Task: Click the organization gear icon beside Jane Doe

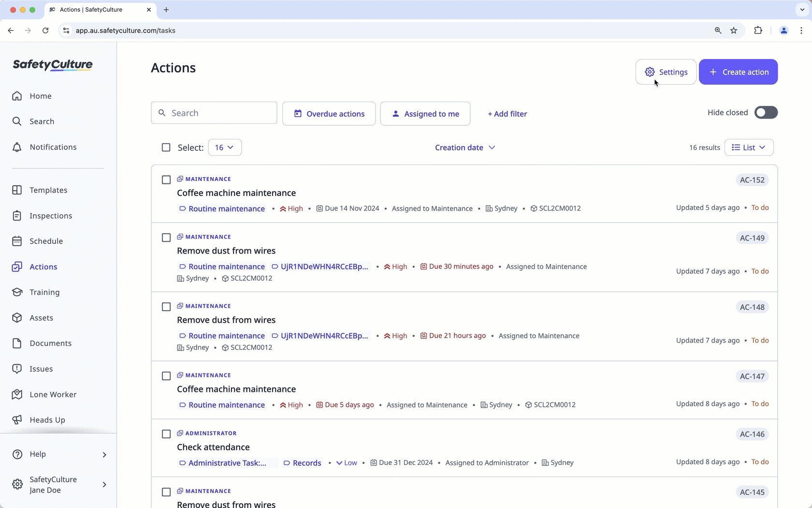Action: [17, 484]
